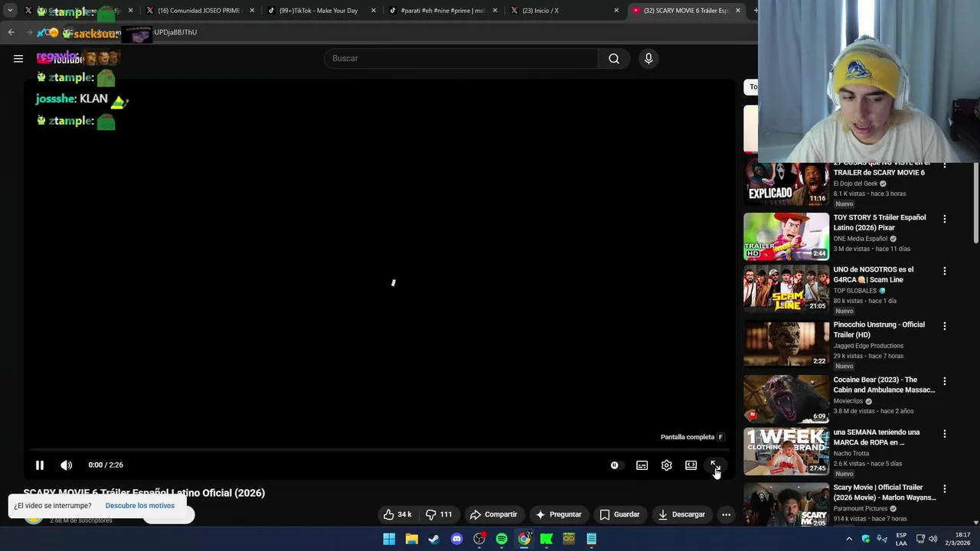Enter full screen mode

tap(715, 465)
